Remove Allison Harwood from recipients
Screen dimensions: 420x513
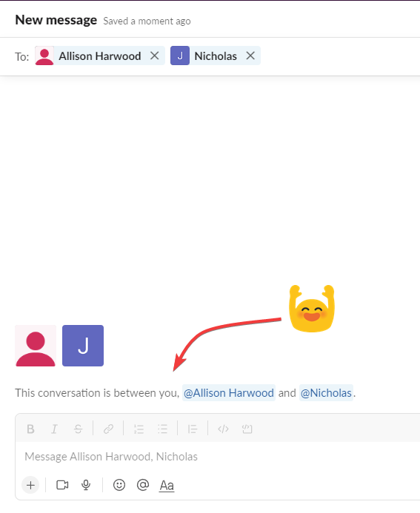[x=155, y=56]
